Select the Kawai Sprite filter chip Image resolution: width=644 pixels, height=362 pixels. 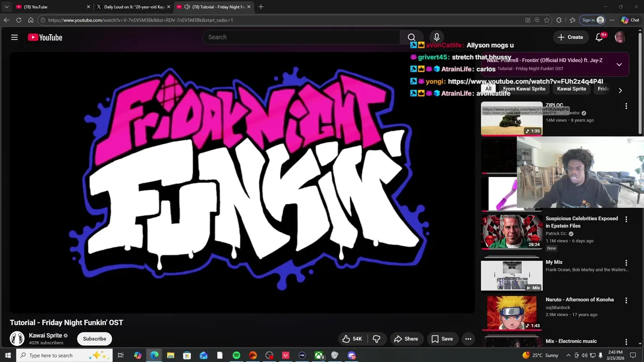572,89
